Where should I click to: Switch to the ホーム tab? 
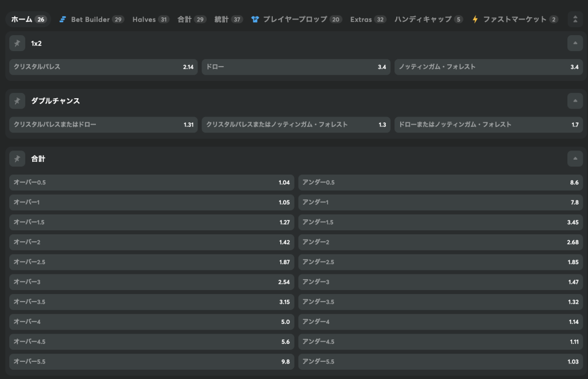pyautogui.click(x=29, y=20)
